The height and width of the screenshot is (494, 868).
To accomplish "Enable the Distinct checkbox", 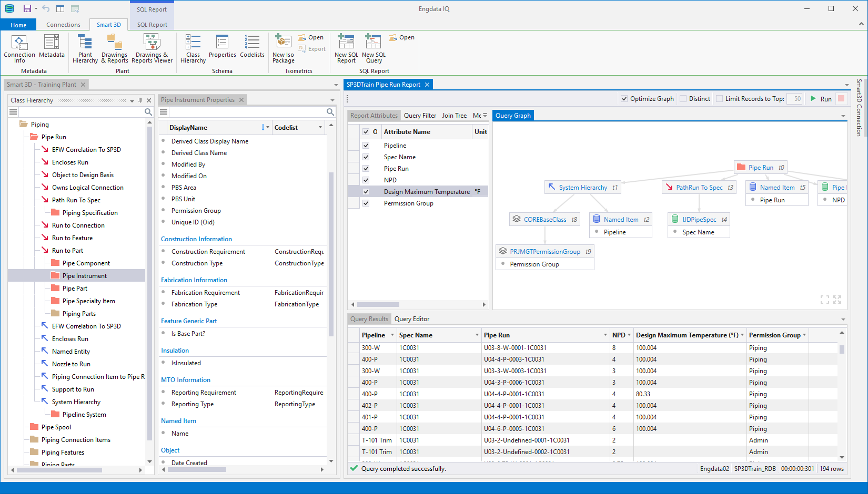I will [683, 99].
